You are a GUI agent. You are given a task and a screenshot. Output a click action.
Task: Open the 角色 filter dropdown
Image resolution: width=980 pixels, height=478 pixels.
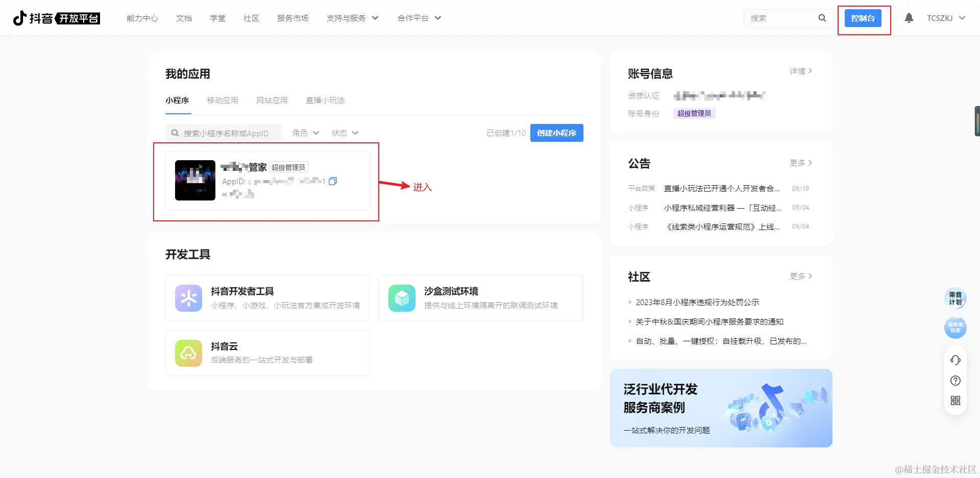(305, 133)
